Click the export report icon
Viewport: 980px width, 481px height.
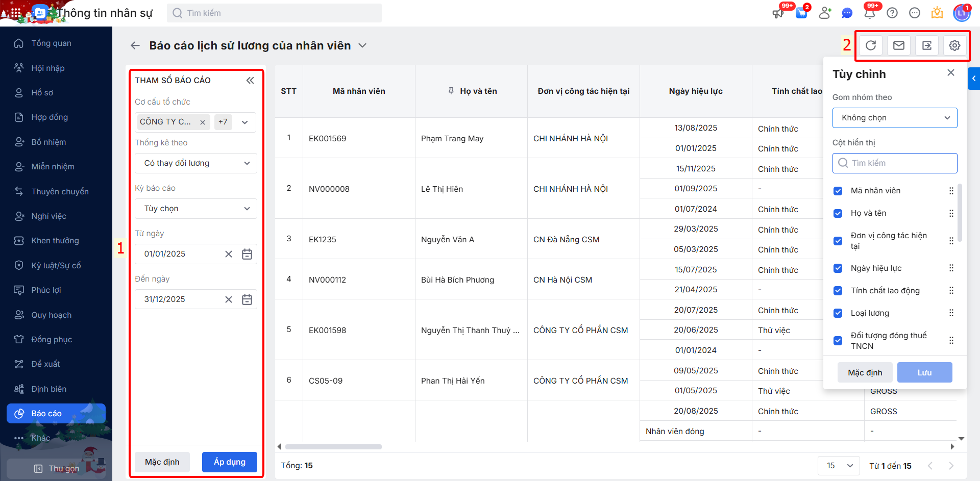click(x=927, y=46)
